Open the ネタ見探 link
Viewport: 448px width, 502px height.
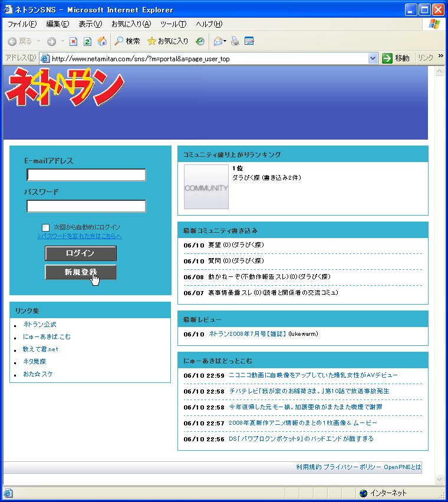pyautogui.click(x=35, y=361)
